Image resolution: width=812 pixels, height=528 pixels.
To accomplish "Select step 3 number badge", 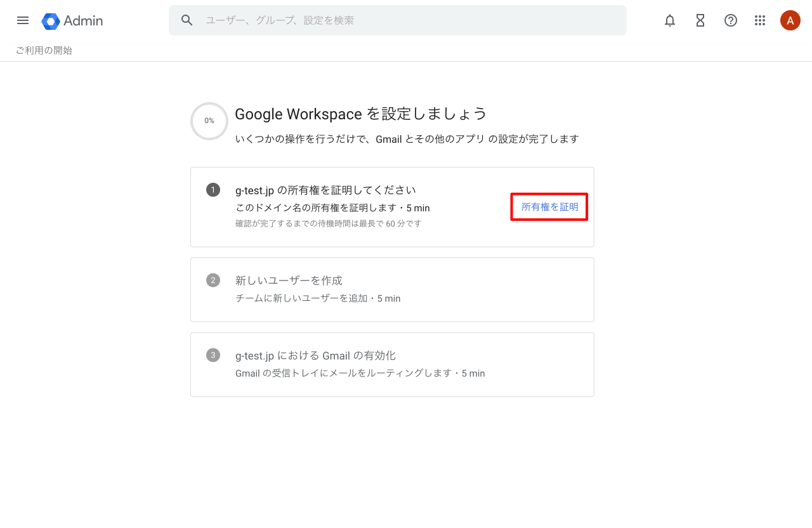I will coord(213,355).
